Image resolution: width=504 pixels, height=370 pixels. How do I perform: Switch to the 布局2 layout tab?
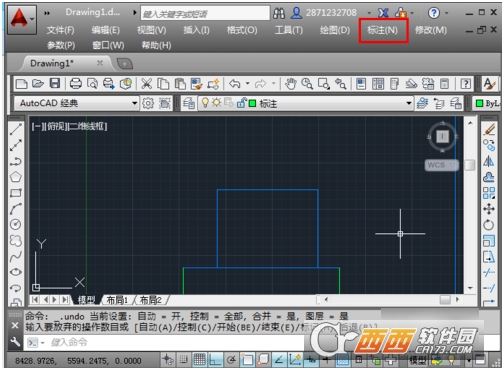[x=151, y=300]
